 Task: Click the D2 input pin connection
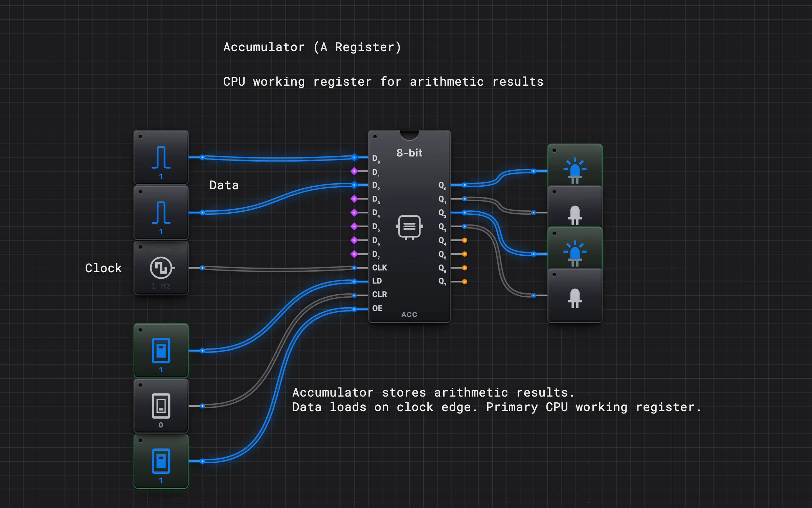coord(354,185)
